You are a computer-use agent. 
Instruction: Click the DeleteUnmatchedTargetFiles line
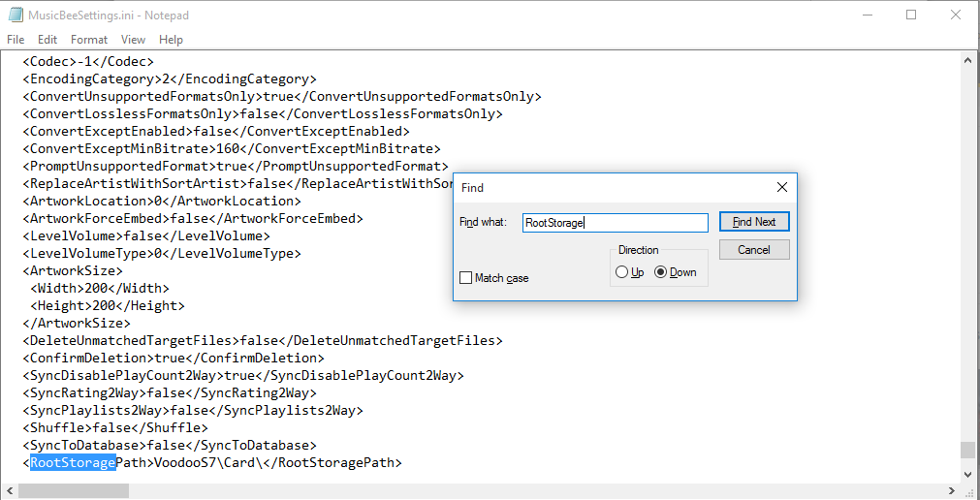[x=263, y=341]
